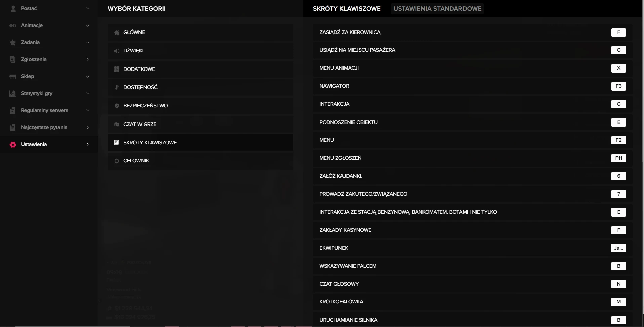Change the F3 key binding for Nawigator
644x327 pixels.
(x=618, y=86)
